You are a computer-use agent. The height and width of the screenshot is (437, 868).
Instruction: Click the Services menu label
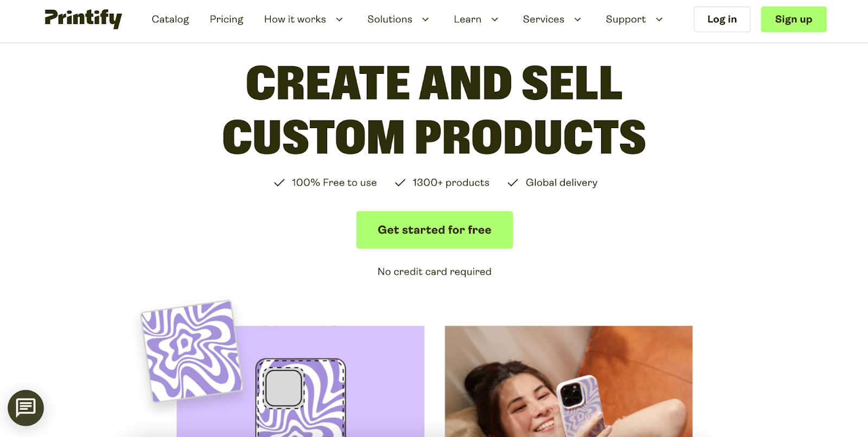click(x=544, y=20)
